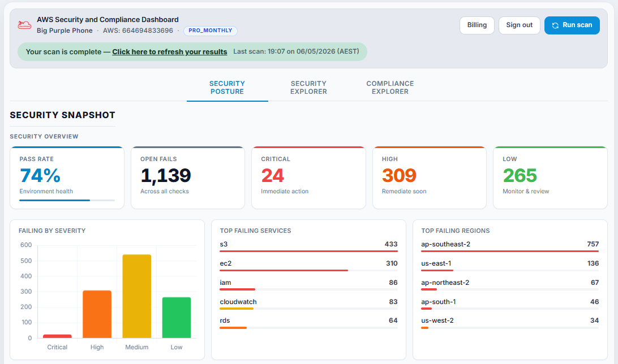Select the ap-southeast-2 region row
Image resolution: width=618 pixels, height=364 pixels.
pyautogui.click(x=510, y=246)
